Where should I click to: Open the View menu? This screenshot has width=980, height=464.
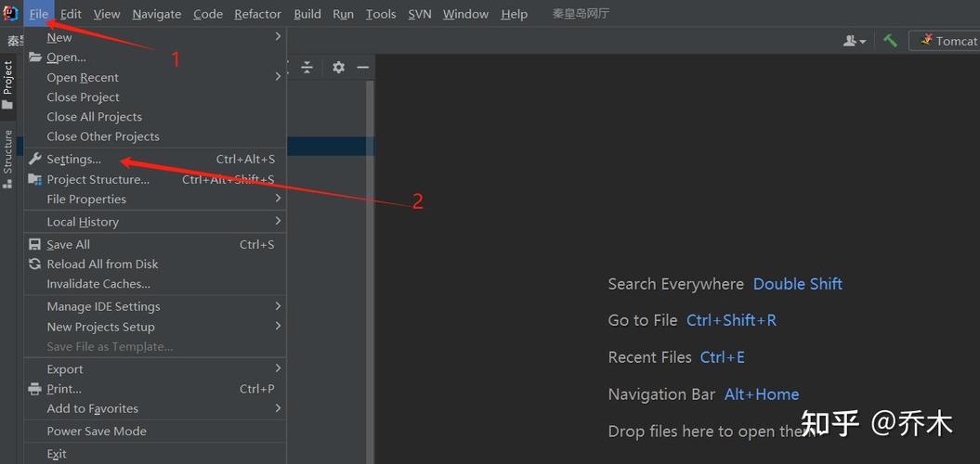(107, 14)
